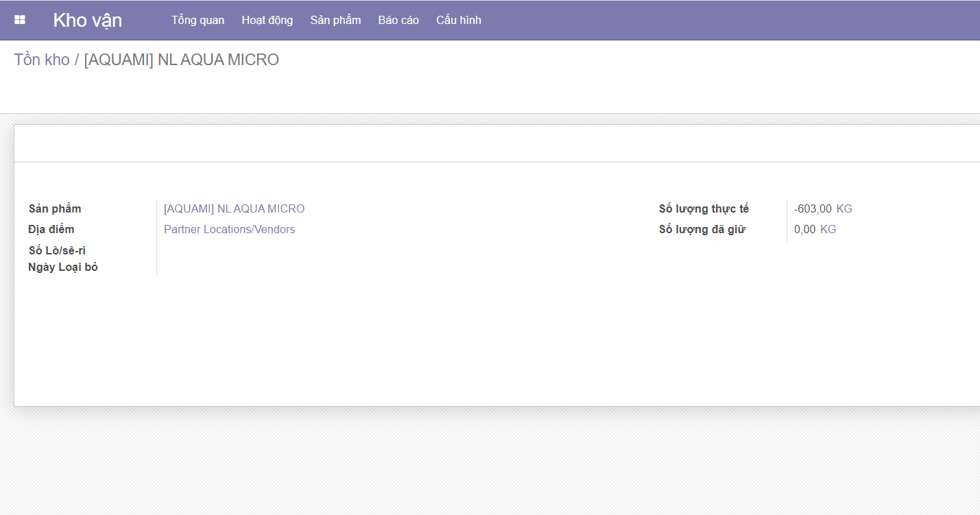Expand the Sản phẩm top navigation menu
Viewport: 980px width, 515px height.
tap(335, 20)
